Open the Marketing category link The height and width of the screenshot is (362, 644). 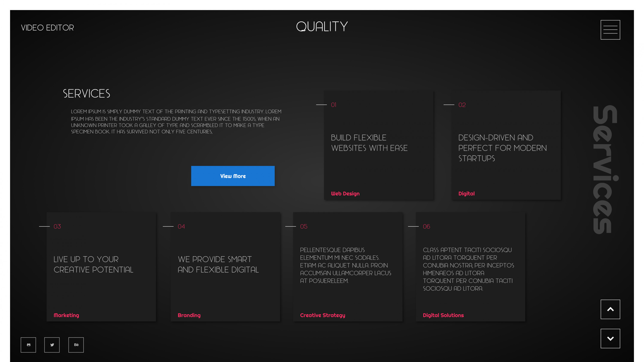(66, 315)
